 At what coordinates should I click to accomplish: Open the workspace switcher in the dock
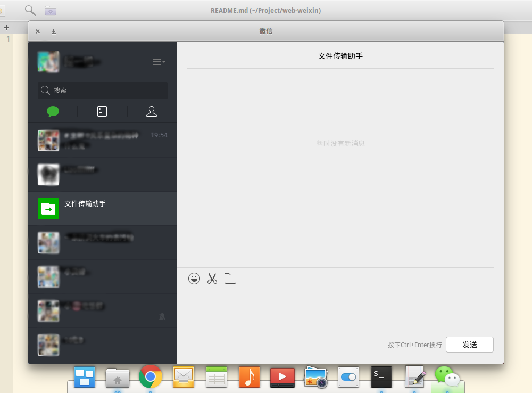click(85, 377)
